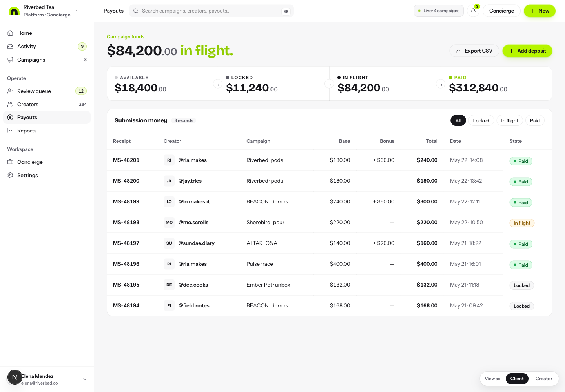This screenshot has height=392, width=565.
Task: Sort by the Date column header
Action: (456, 141)
